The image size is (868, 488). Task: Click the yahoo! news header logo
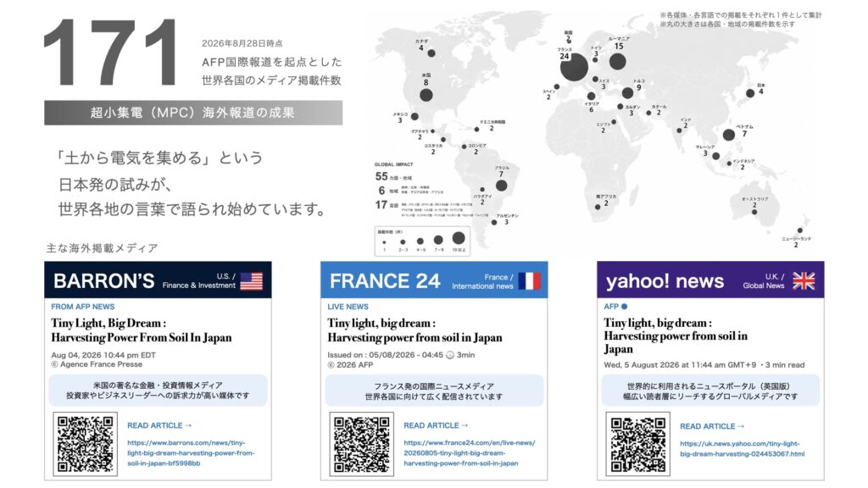pyautogui.click(x=665, y=281)
